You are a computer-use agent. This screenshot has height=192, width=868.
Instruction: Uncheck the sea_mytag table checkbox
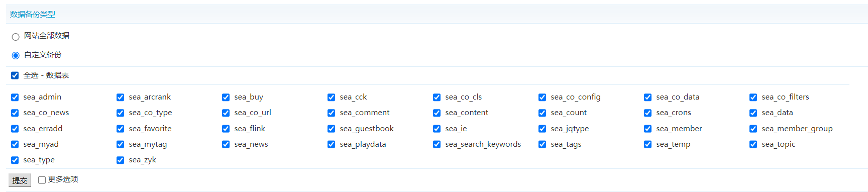pyautogui.click(x=121, y=145)
